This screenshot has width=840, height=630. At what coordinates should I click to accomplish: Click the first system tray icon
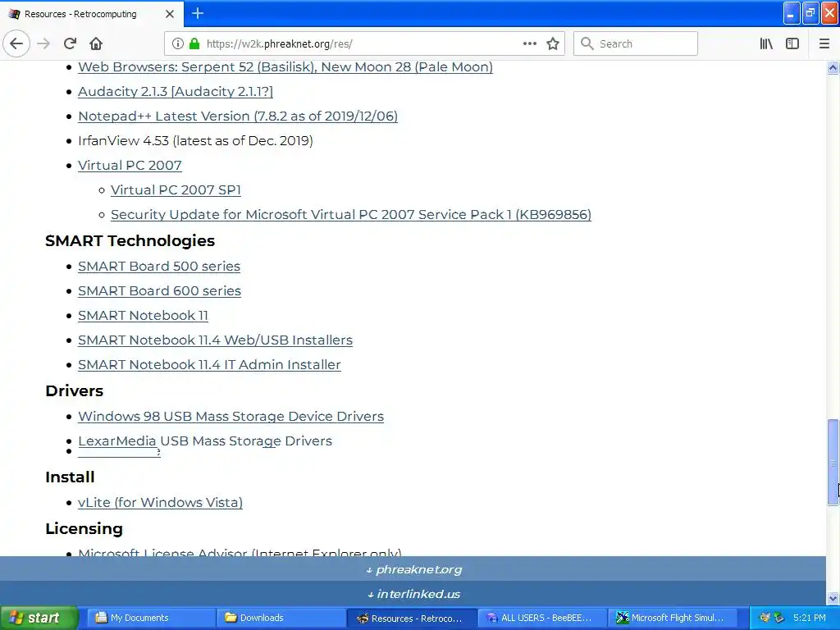(765, 618)
